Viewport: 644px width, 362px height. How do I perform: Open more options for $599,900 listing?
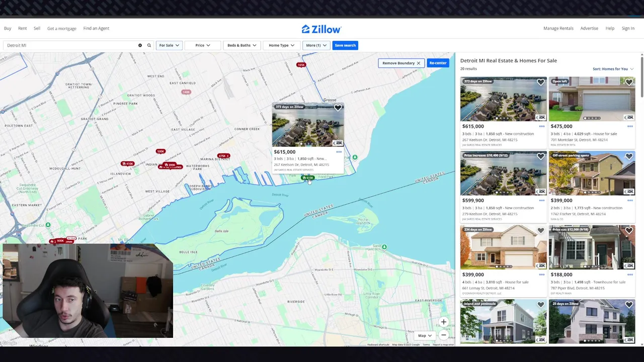(x=541, y=200)
